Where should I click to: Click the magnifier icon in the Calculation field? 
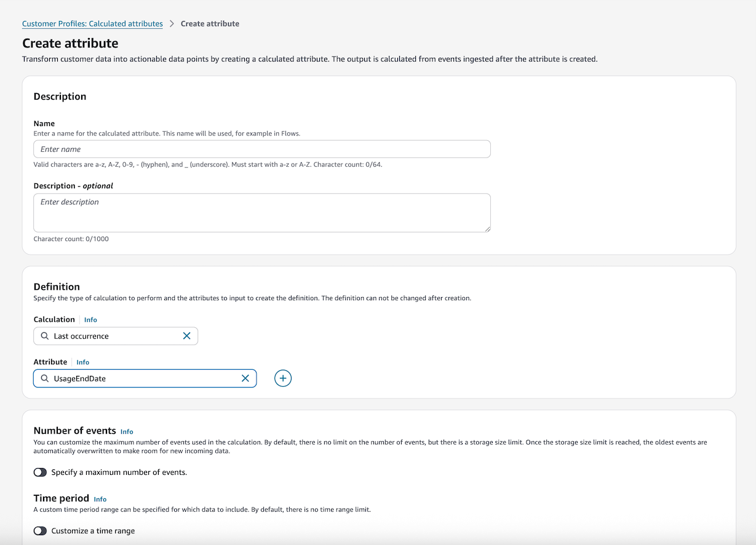[x=44, y=336]
